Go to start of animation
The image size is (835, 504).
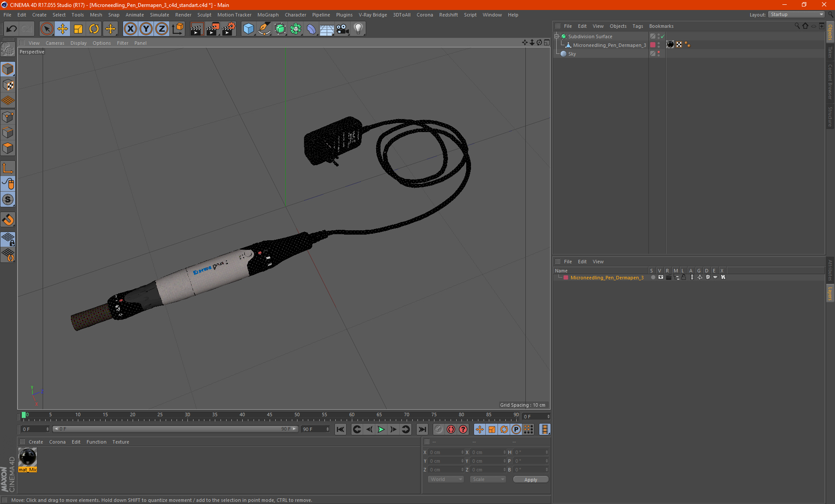point(340,429)
